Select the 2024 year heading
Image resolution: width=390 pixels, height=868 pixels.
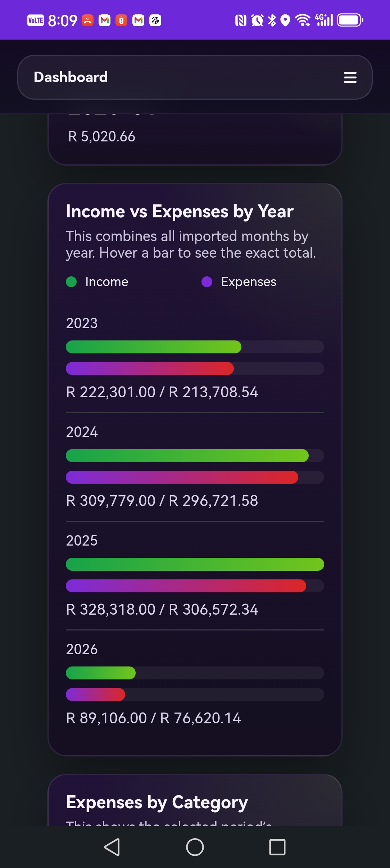[82, 432]
